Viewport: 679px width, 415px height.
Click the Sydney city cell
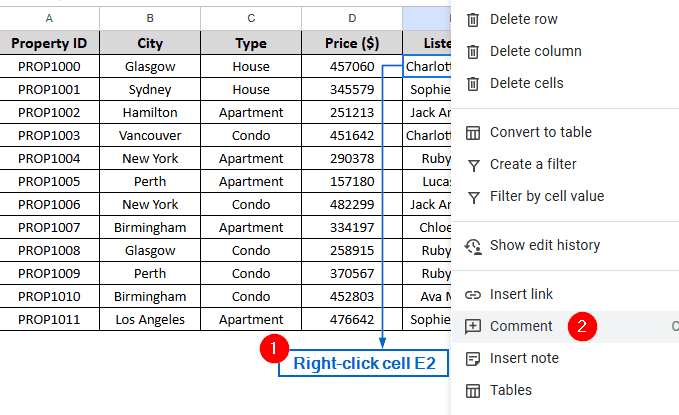150,90
